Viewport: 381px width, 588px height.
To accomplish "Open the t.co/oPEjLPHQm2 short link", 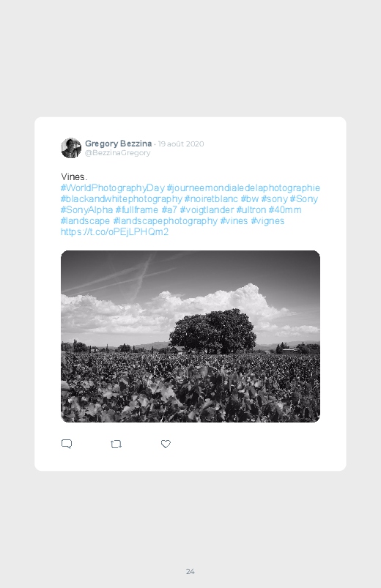I will coord(114,231).
